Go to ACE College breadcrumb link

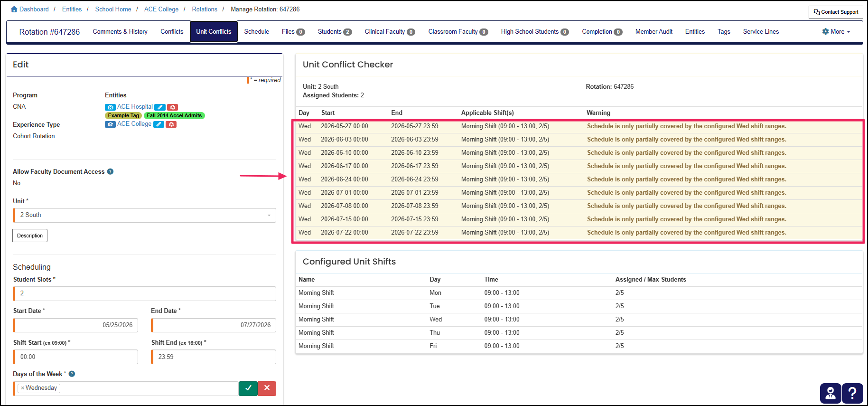[161, 9]
